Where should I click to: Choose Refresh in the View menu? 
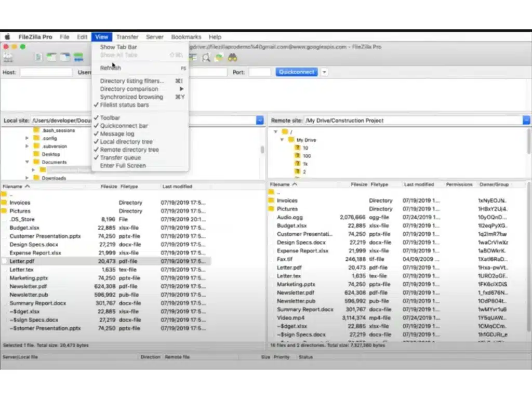pos(110,68)
